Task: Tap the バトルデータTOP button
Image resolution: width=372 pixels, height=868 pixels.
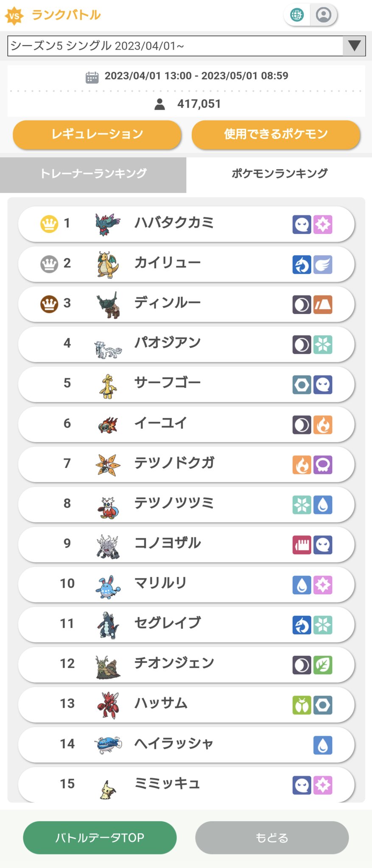Action: coord(100,837)
